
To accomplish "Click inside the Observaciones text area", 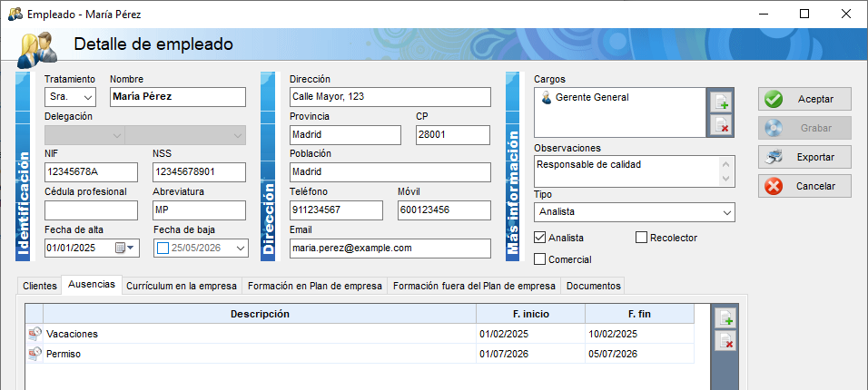I will pos(626,171).
